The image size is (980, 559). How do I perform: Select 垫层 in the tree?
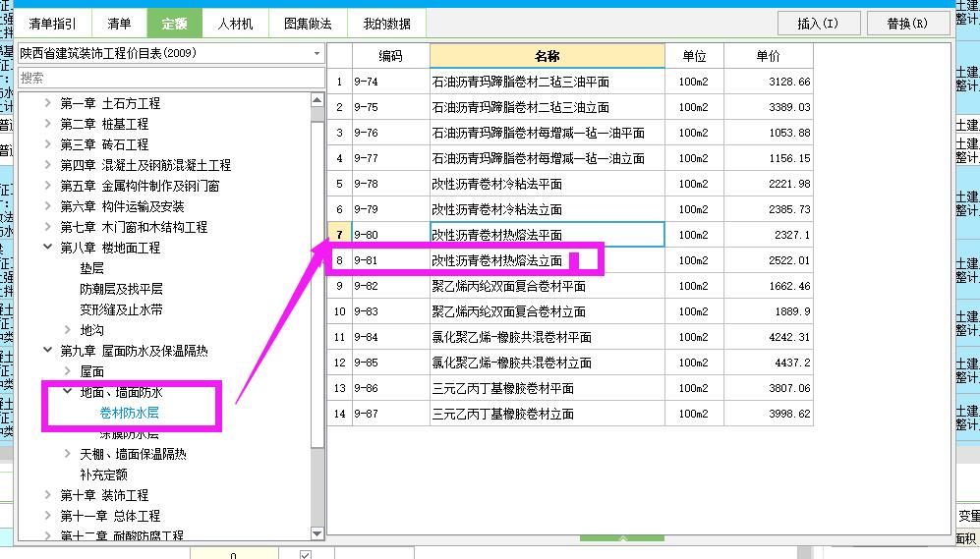(x=91, y=268)
